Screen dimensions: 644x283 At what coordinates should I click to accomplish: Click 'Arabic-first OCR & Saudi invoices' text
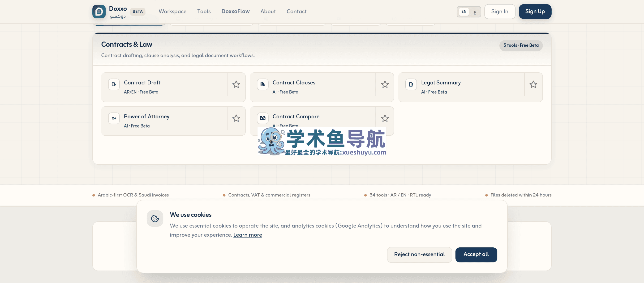tap(133, 195)
